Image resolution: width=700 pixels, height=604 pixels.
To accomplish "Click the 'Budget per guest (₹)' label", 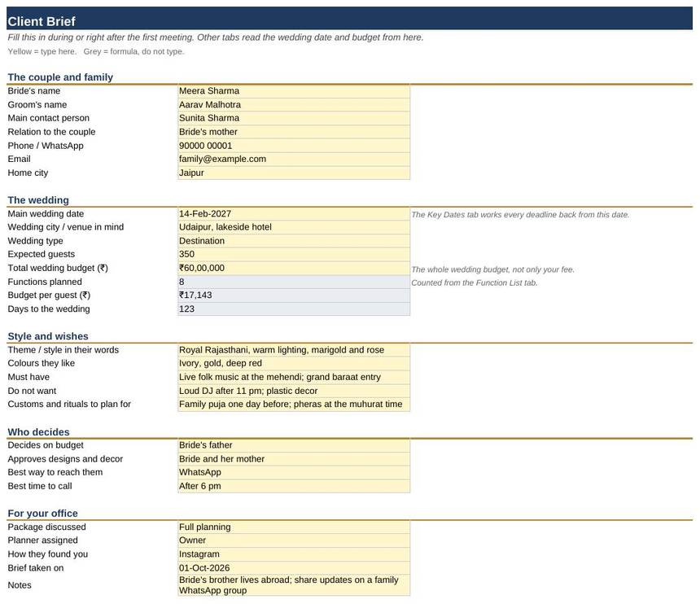I will [49, 295].
